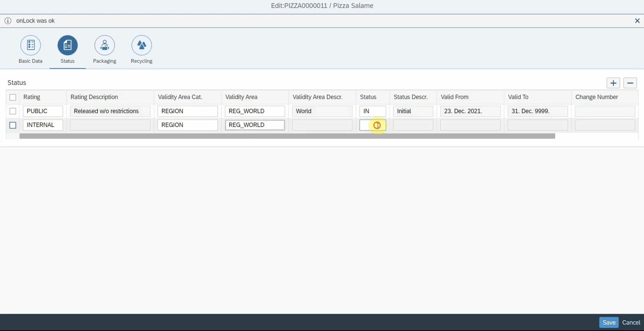The image size is (644, 331).
Task: Click REGION category field in INTERNAL row
Action: 188,125
